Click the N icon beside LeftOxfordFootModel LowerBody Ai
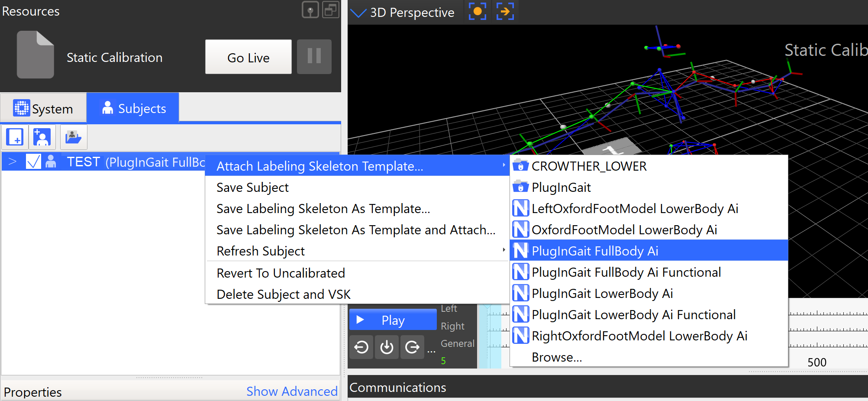Viewport: 868px width, 401px height. (520, 208)
